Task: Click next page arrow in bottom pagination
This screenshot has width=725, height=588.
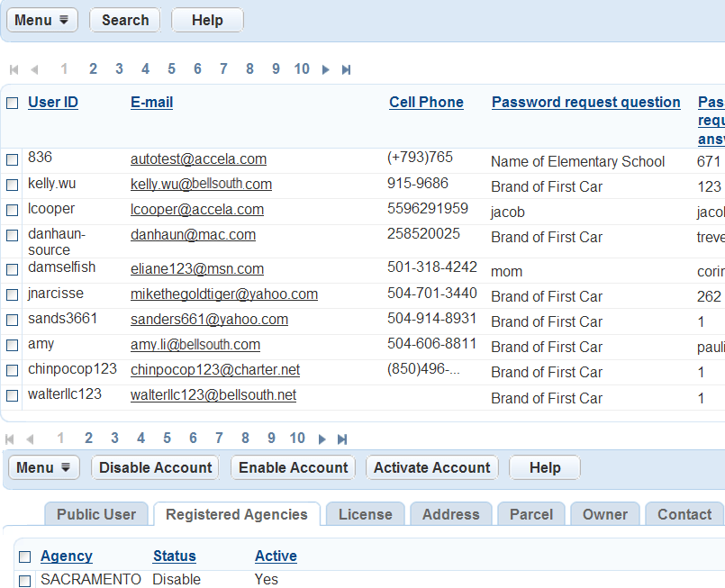Action: click(322, 439)
